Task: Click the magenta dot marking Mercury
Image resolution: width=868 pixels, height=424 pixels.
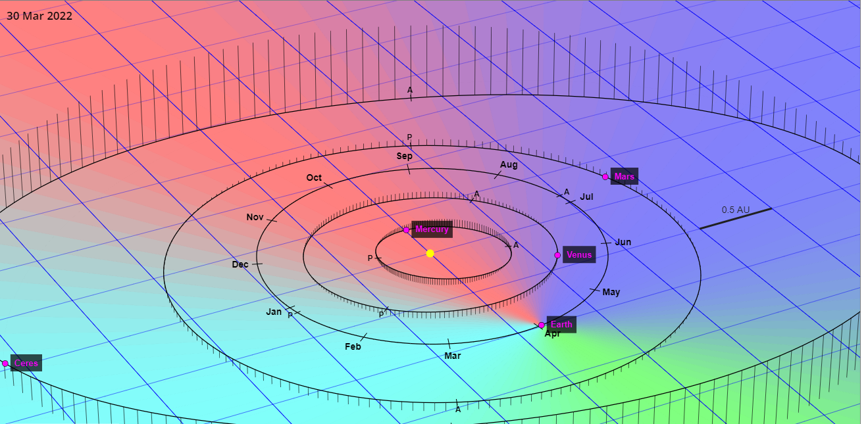Action: pos(406,230)
